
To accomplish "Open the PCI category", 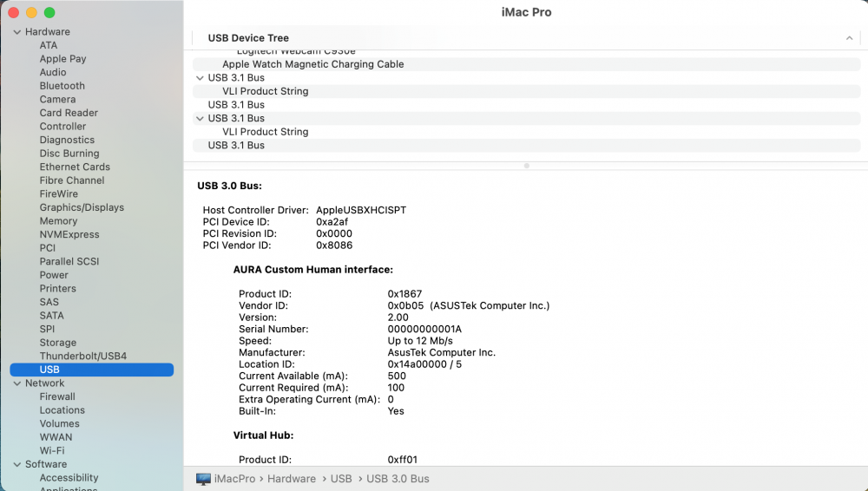I will click(x=48, y=248).
